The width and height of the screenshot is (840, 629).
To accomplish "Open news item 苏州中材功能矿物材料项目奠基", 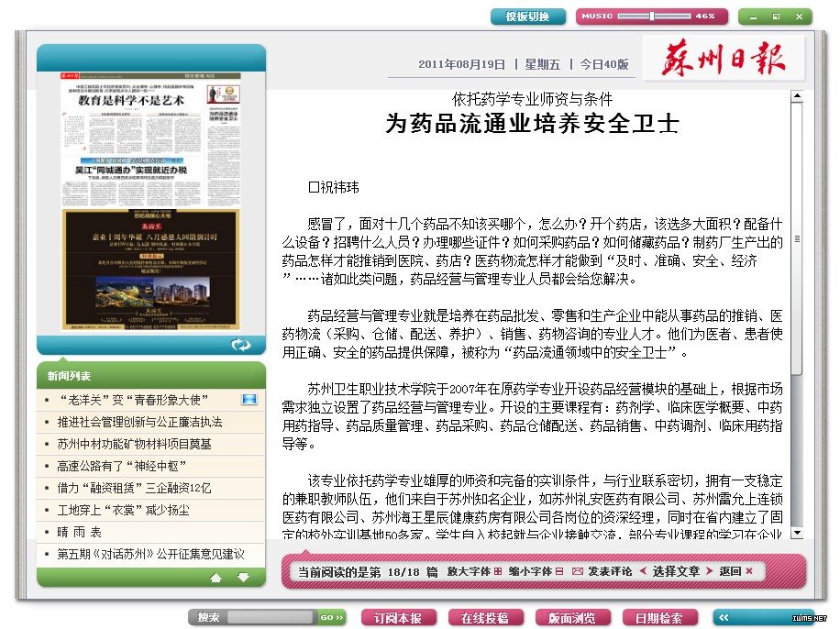I will point(134,444).
